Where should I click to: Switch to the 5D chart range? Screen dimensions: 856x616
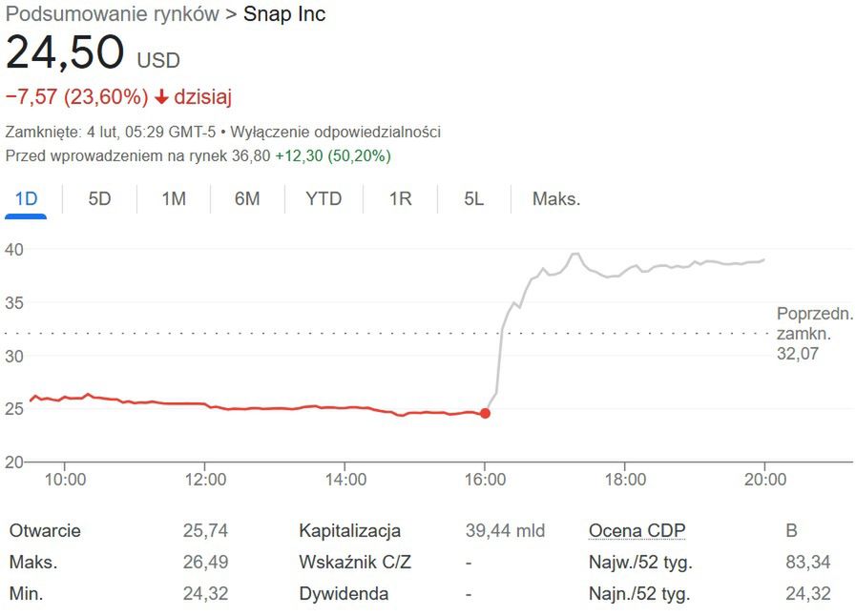click(99, 198)
